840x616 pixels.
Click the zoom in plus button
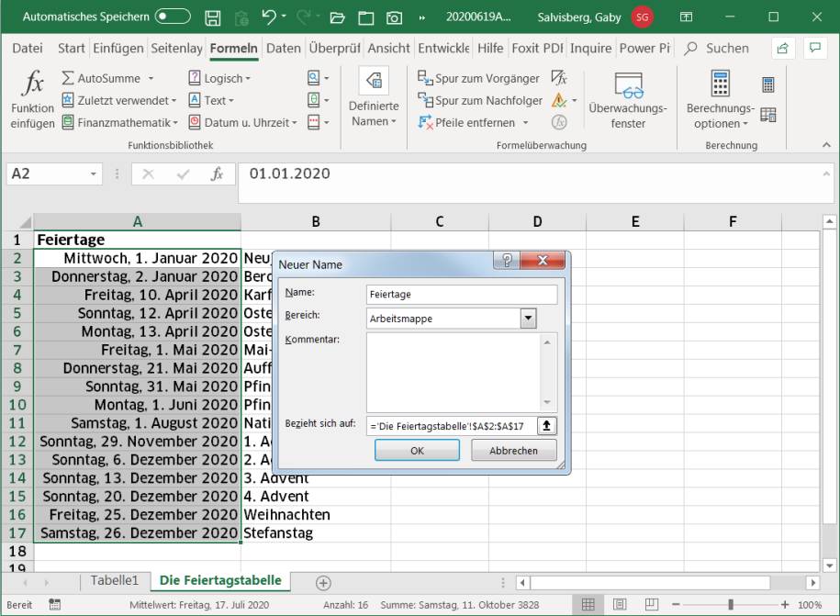tap(785, 605)
